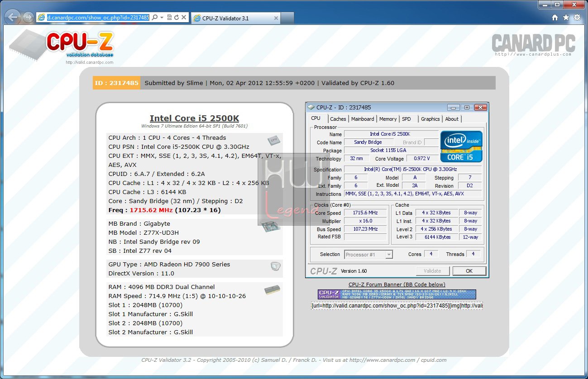The image size is (588, 379).
Task: Open a new tab with the blank tab button
Action: click(287, 18)
